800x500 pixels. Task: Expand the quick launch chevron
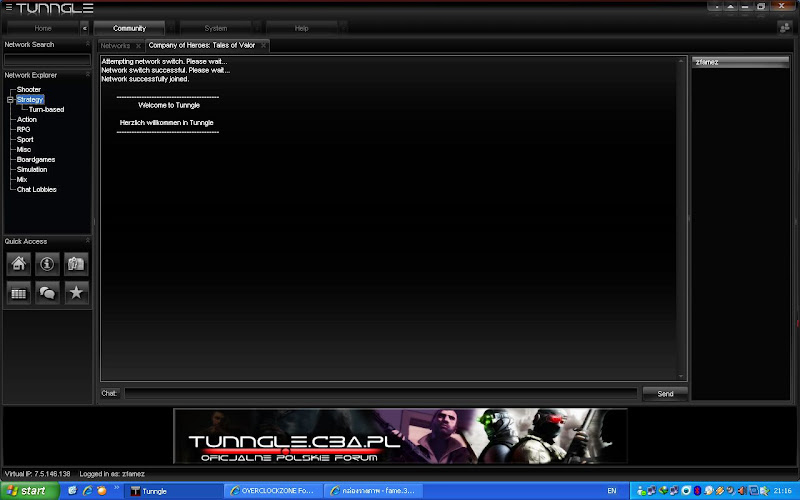(116, 488)
